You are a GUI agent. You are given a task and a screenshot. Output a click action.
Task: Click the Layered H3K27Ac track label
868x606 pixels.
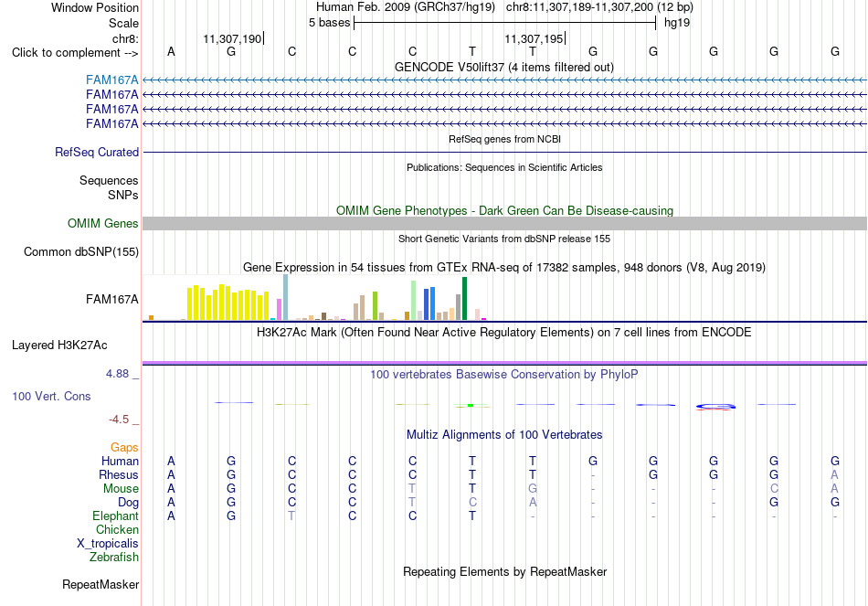click(x=59, y=346)
